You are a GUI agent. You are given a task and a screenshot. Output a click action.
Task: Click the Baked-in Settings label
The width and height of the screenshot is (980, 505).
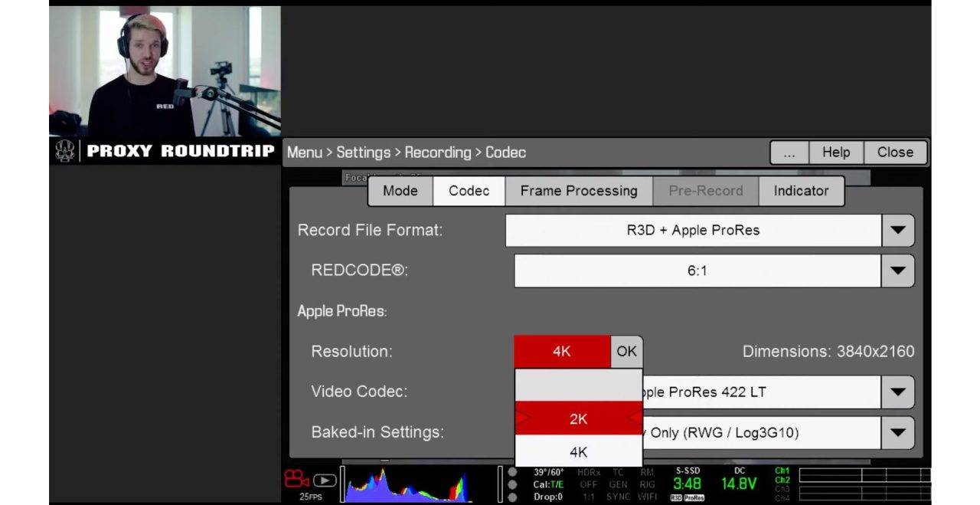point(377,432)
